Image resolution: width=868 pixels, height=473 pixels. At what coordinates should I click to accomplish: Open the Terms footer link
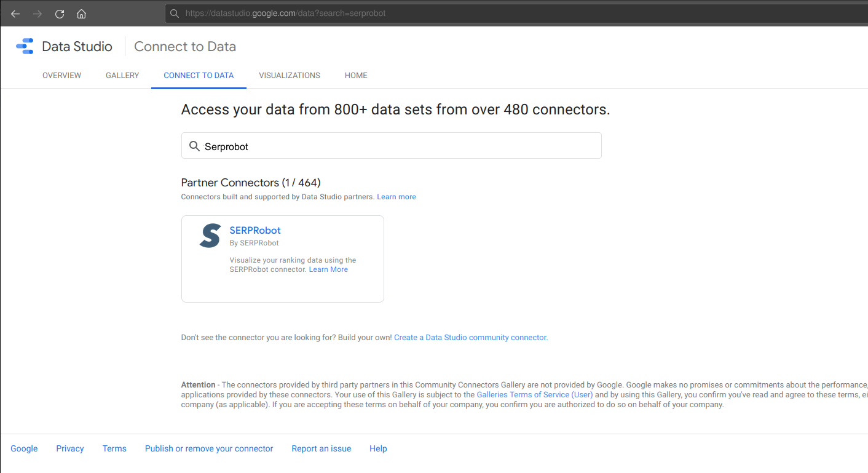pos(114,448)
